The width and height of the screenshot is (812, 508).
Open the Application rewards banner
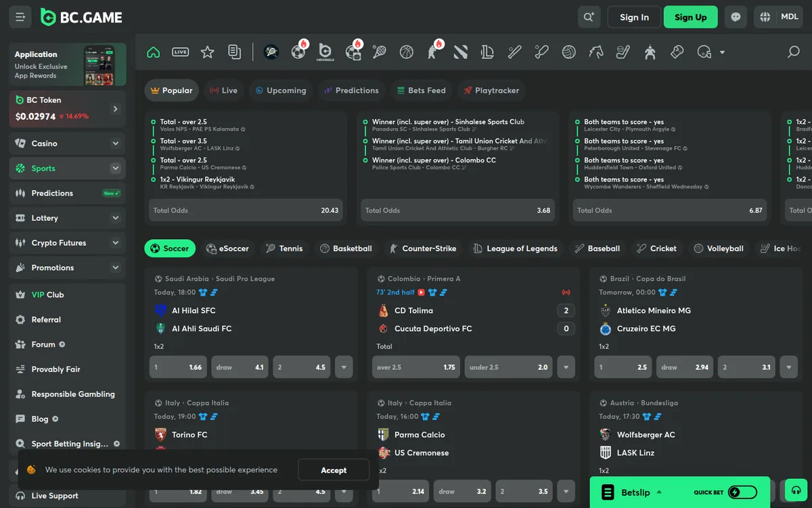coord(68,65)
